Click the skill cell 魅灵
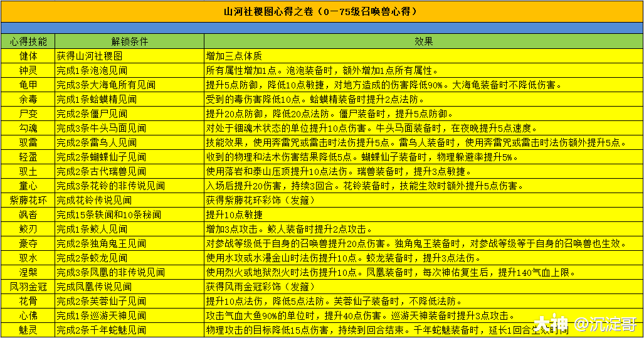Screen dimensions: 644x338 pyautogui.click(x=28, y=330)
